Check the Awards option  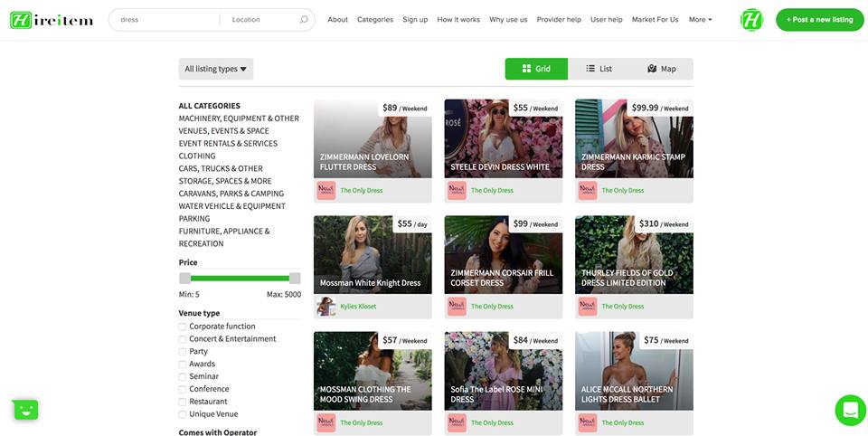182,364
